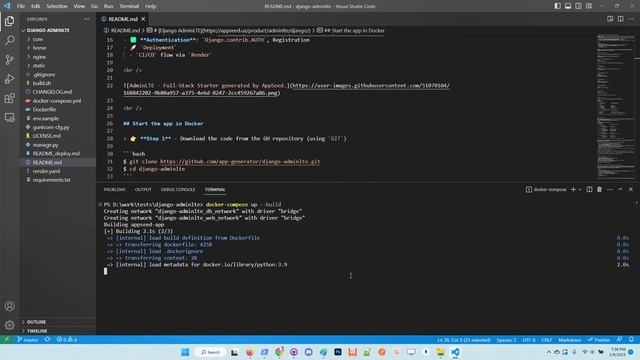This screenshot has width=640, height=360.
Task: Open docker-compose.yml file
Action: [x=58, y=100]
